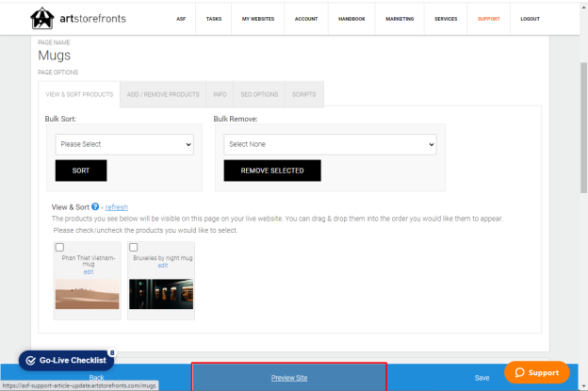Click the refresh link
Viewport: 588px width, 391px height.
click(117, 207)
